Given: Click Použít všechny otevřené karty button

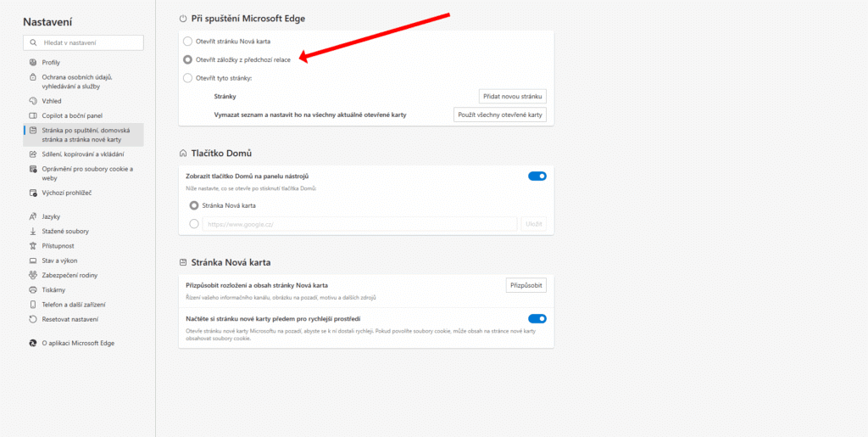Looking at the screenshot, I should (x=500, y=115).
